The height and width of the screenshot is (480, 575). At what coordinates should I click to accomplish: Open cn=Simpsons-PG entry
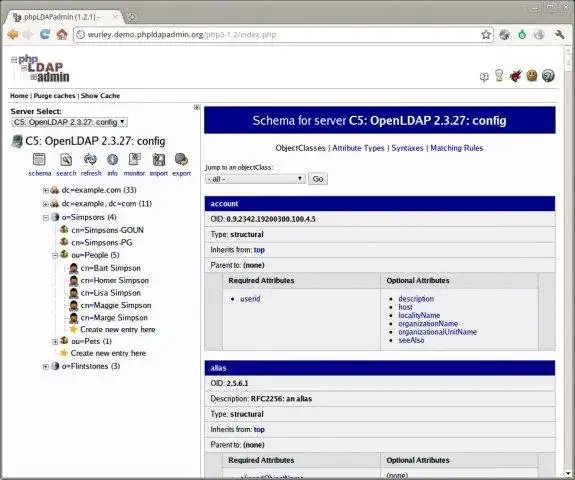click(102, 243)
